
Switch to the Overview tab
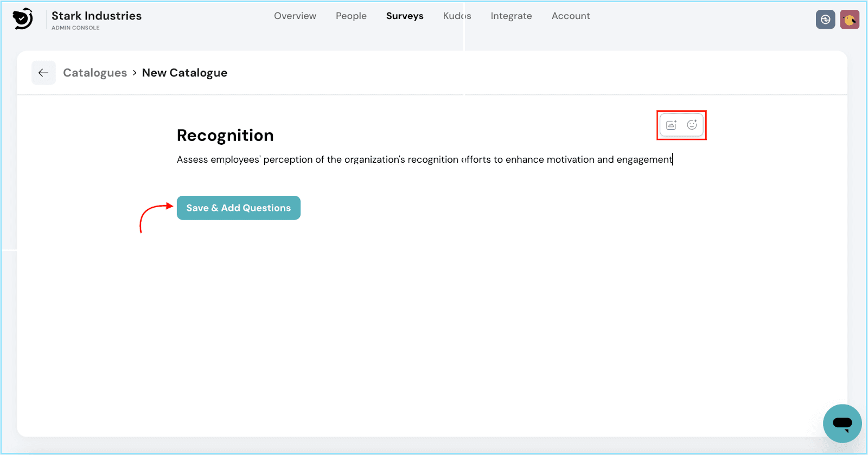pos(295,16)
